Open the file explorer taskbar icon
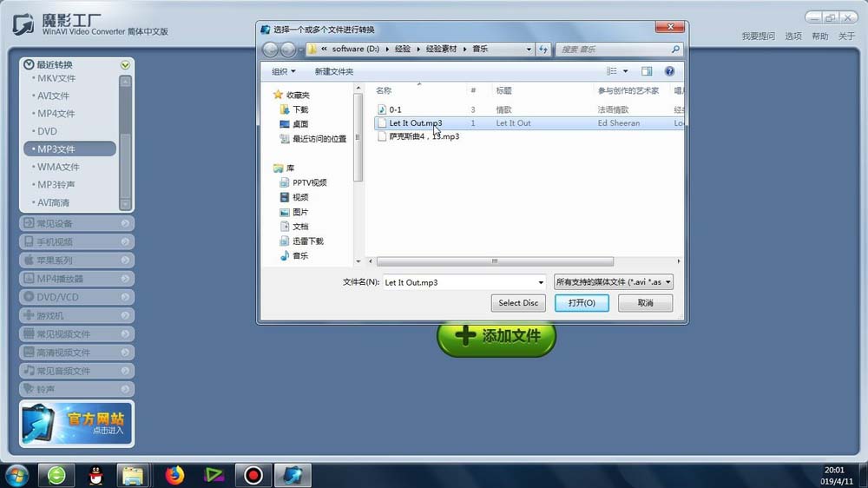Viewport: 868px width, 488px height. pyautogui.click(x=133, y=475)
